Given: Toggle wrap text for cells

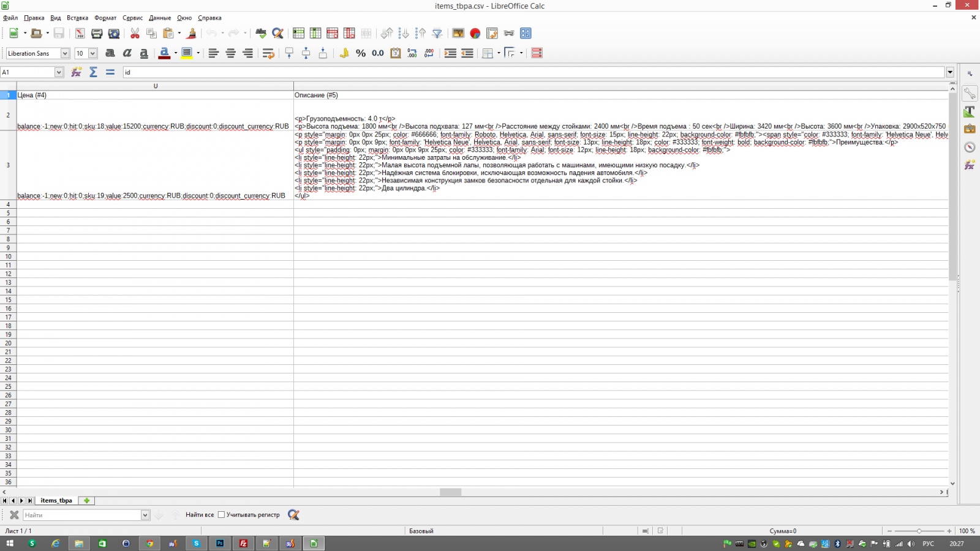Looking at the screenshot, I should coord(268,53).
